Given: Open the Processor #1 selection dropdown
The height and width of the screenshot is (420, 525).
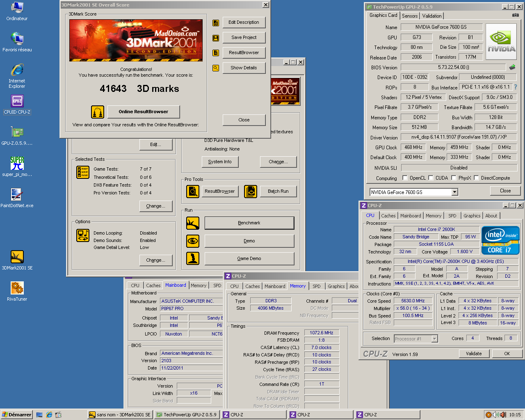Looking at the screenshot, I should (x=435, y=339).
